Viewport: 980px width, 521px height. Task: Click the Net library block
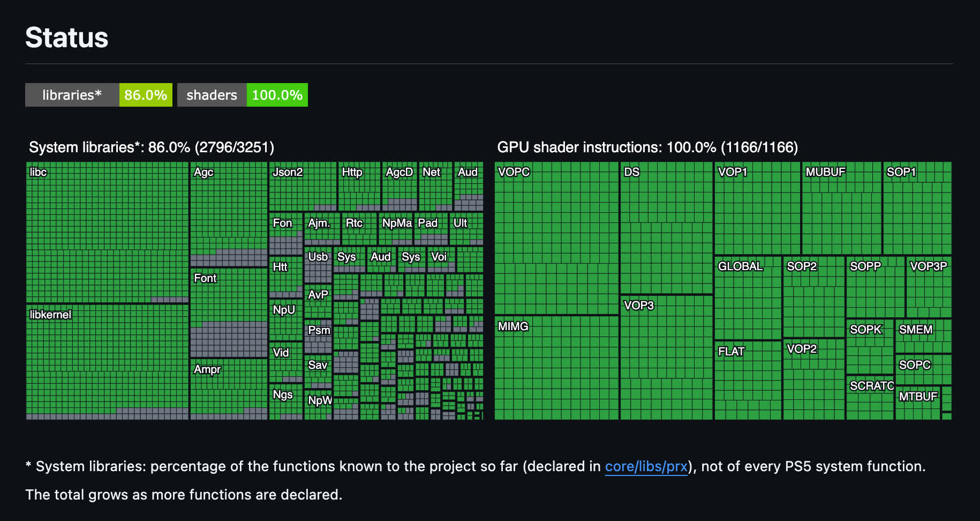435,187
